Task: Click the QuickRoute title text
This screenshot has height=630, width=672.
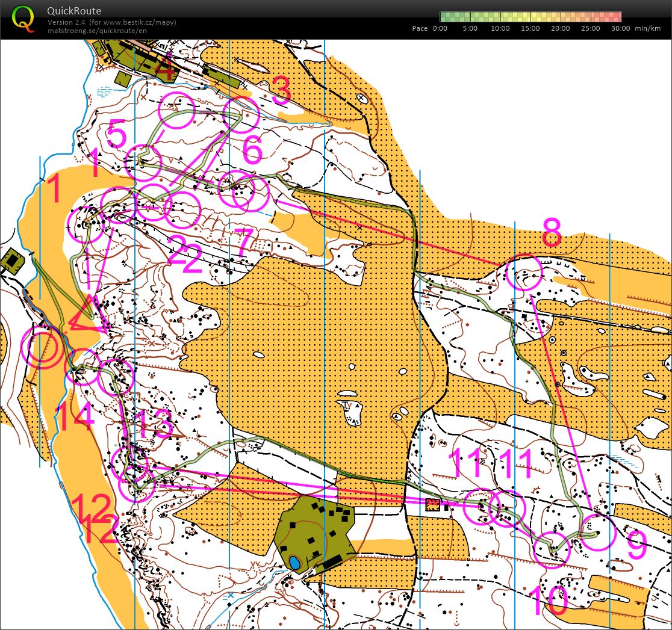Action: click(x=74, y=11)
